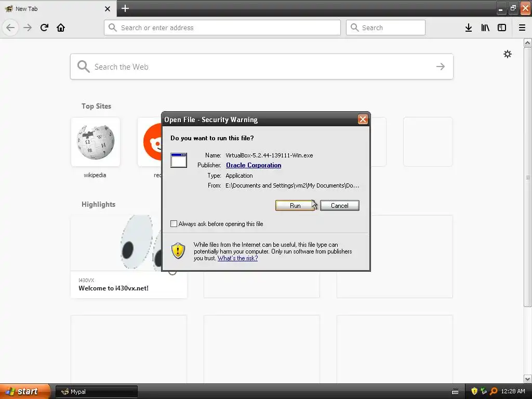This screenshot has width=532, height=399.
Task: Minimize the browser window
Action: (501, 8)
